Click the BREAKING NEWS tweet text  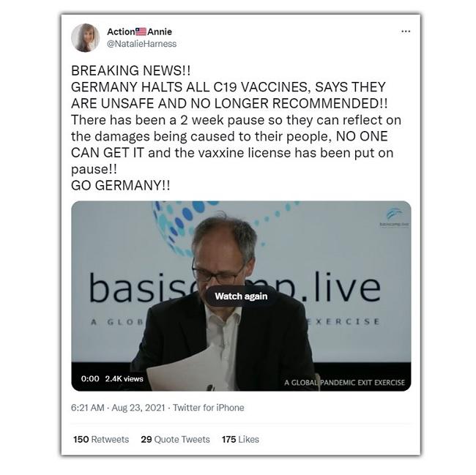coord(131,70)
